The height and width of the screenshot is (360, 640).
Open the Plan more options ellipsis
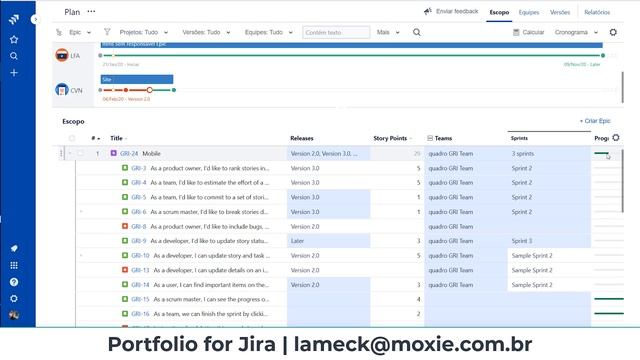pyautogui.click(x=91, y=11)
